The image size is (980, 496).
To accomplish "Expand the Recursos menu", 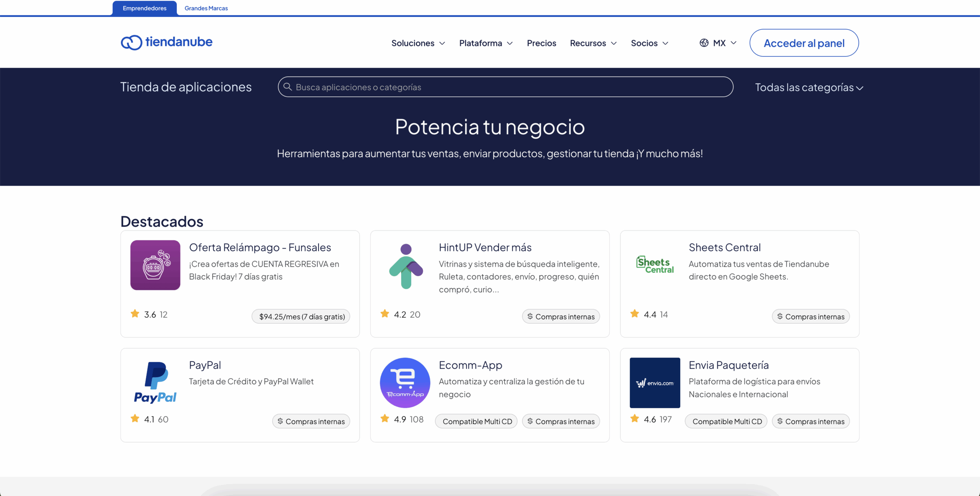I will tap(593, 43).
